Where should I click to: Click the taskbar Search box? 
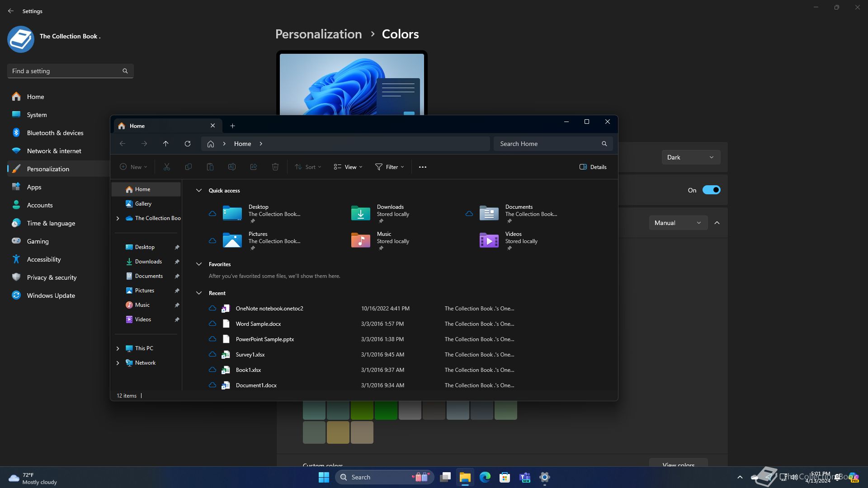385,477
